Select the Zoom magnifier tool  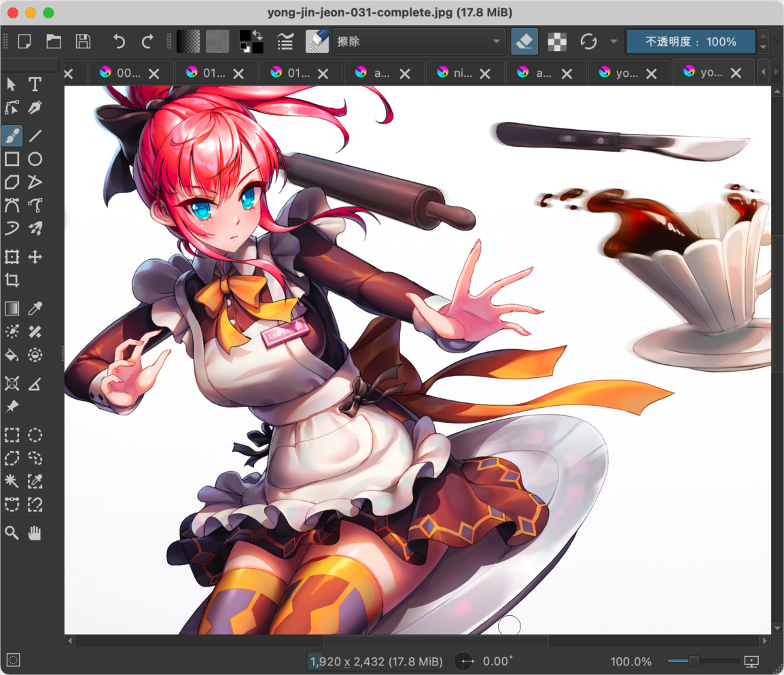point(12,533)
